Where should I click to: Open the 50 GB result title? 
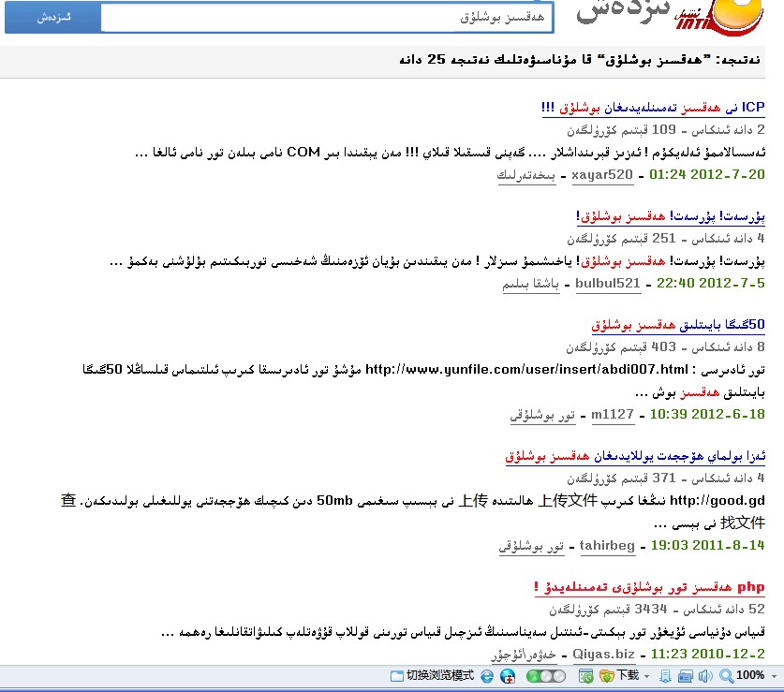678,325
